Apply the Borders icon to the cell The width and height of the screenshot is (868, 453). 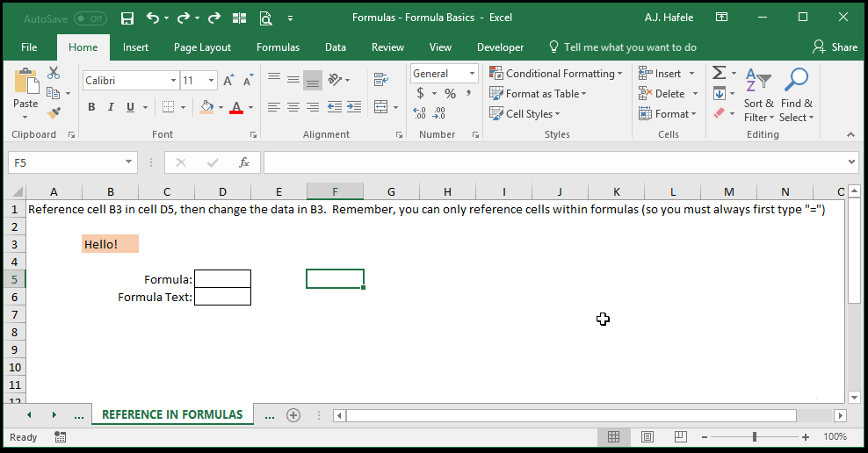point(169,107)
